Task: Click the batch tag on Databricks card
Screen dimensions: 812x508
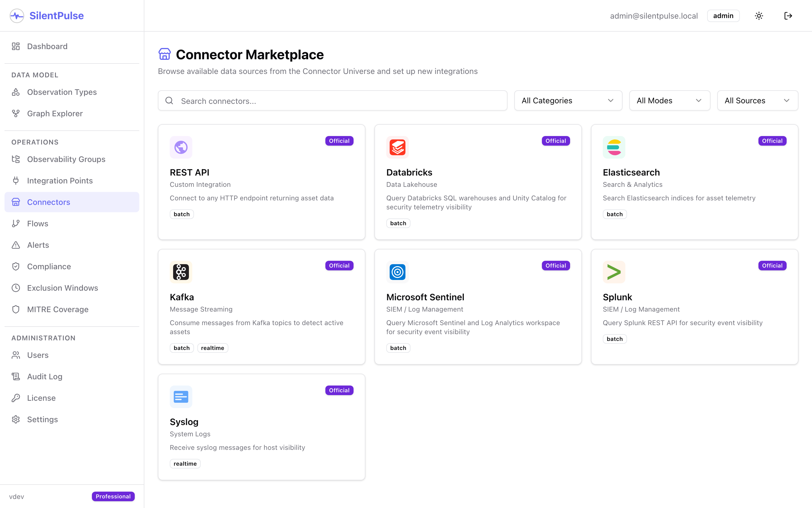Action: (x=398, y=223)
